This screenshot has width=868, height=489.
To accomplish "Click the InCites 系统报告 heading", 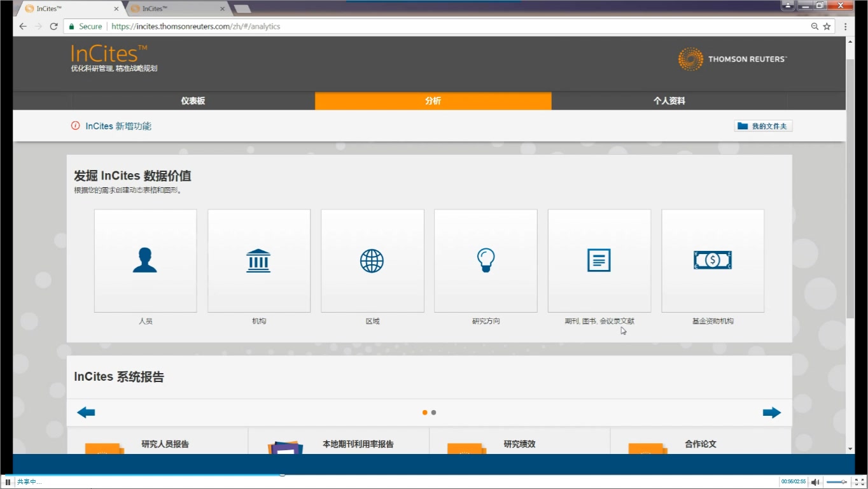I will pos(119,377).
